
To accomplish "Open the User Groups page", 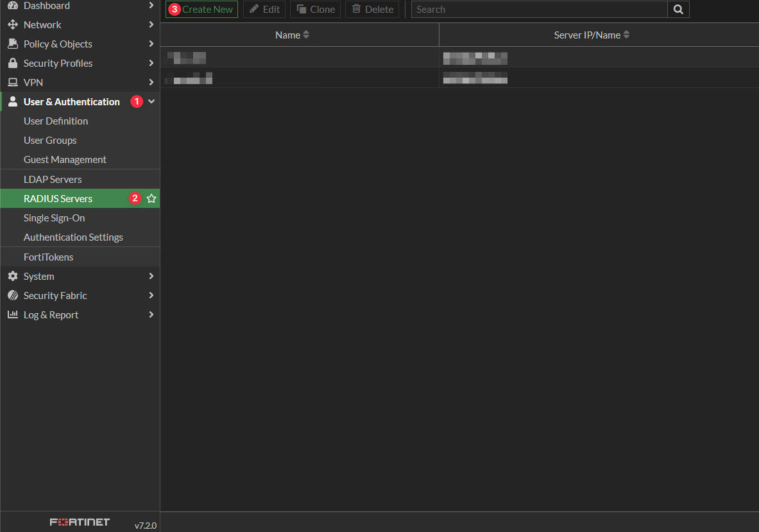I will coord(50,141).
